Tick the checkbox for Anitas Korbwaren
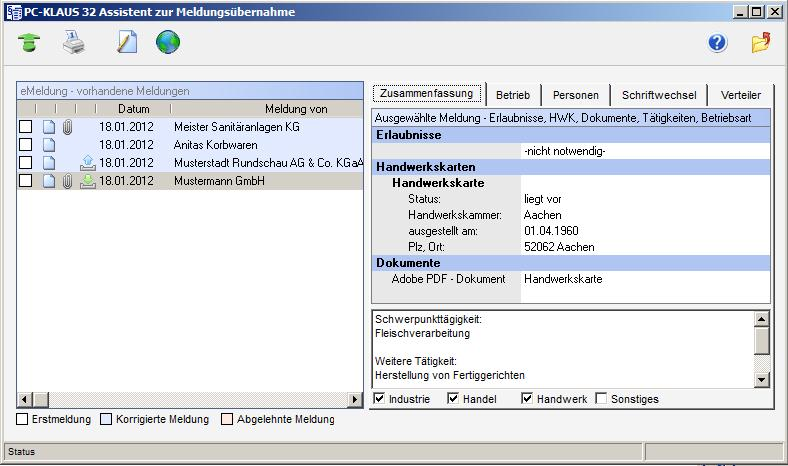 coord(26,145)
